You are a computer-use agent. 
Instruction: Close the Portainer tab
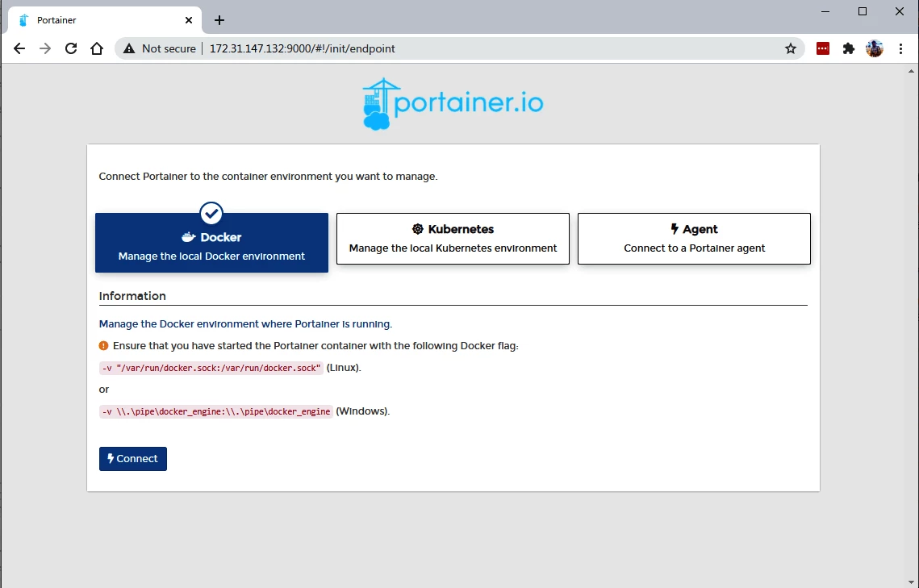tap(190, 20)
